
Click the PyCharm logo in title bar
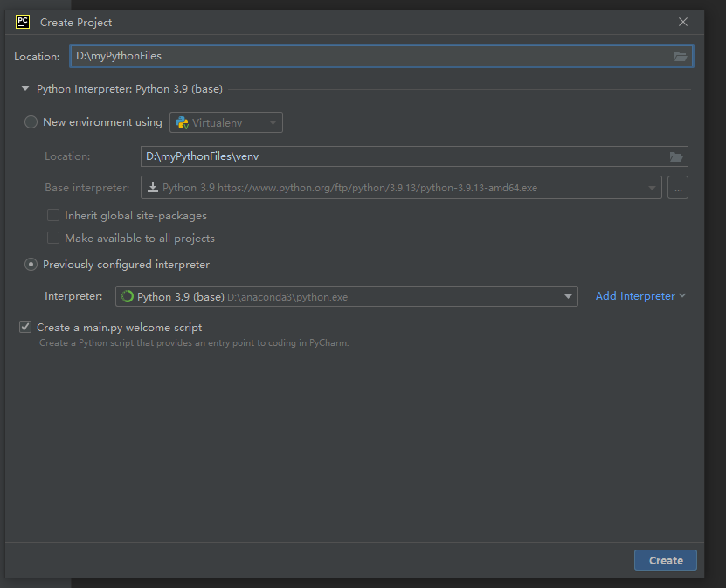point(22,22)
